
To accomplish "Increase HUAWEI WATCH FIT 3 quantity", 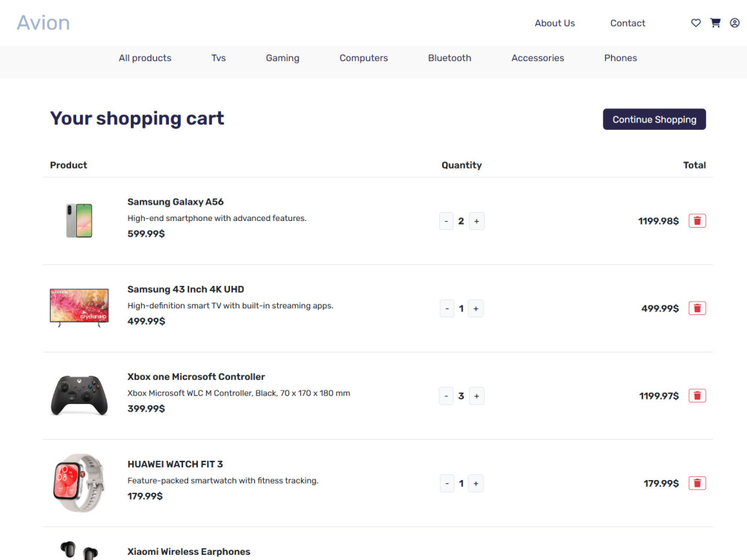I will pos(476,483).
